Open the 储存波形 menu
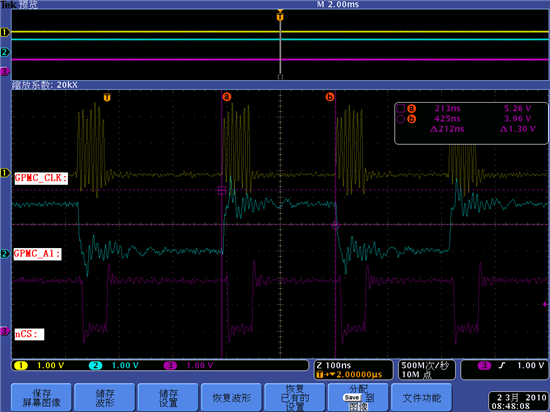The image size is (550, 412). [x=105, y=398]
